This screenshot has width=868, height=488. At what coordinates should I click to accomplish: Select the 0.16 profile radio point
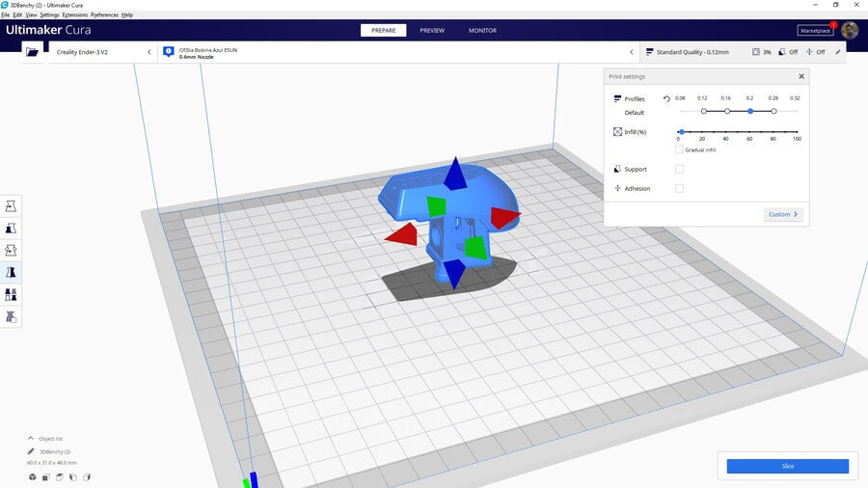point(727,111)
